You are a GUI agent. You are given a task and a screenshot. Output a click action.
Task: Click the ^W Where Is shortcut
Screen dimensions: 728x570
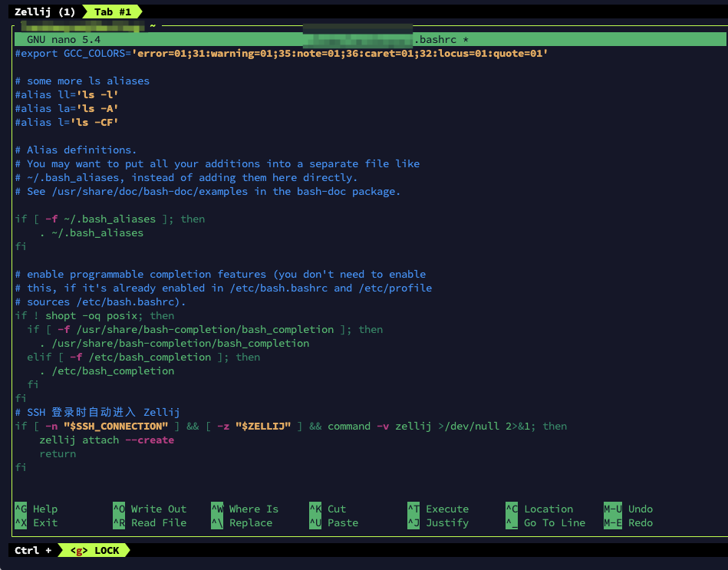point(245,509)
